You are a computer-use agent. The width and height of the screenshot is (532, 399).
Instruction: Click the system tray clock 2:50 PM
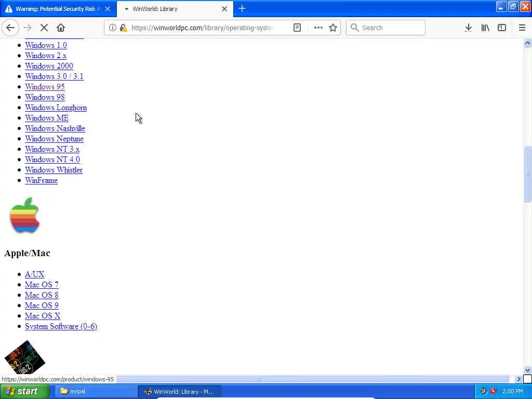pos(513,392)
